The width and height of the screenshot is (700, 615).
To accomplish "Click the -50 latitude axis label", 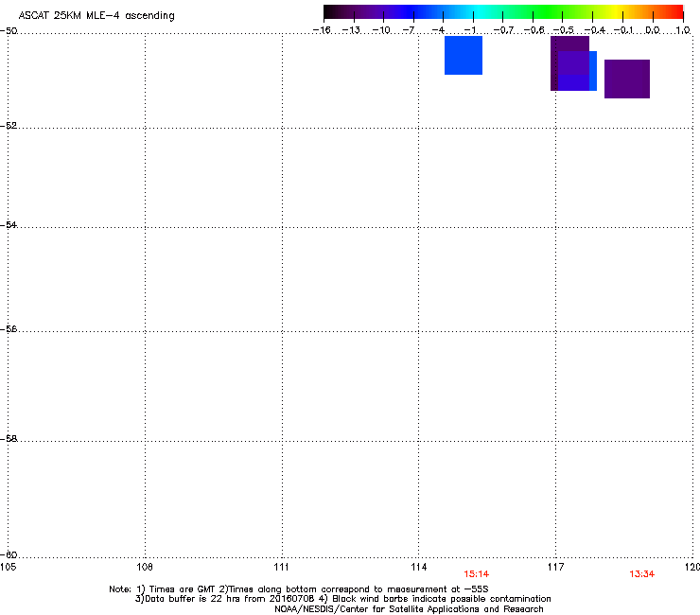I will pyautogui.click(x=9, y=31).
